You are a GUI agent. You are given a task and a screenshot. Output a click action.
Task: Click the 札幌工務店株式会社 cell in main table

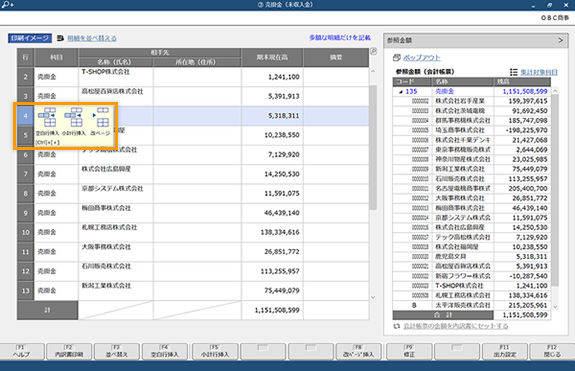pyautogui.click(x=116, y=232)
